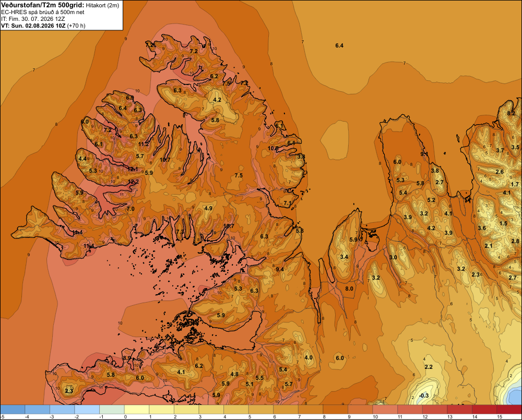Select the temperature value "9.4"
This screenshot has height=420, width=522.
coord(280,269)
